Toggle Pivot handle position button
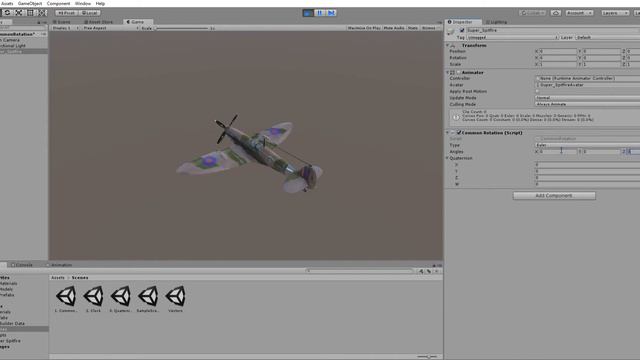Viewport: 640px width, 360px height. pos(66,13)
